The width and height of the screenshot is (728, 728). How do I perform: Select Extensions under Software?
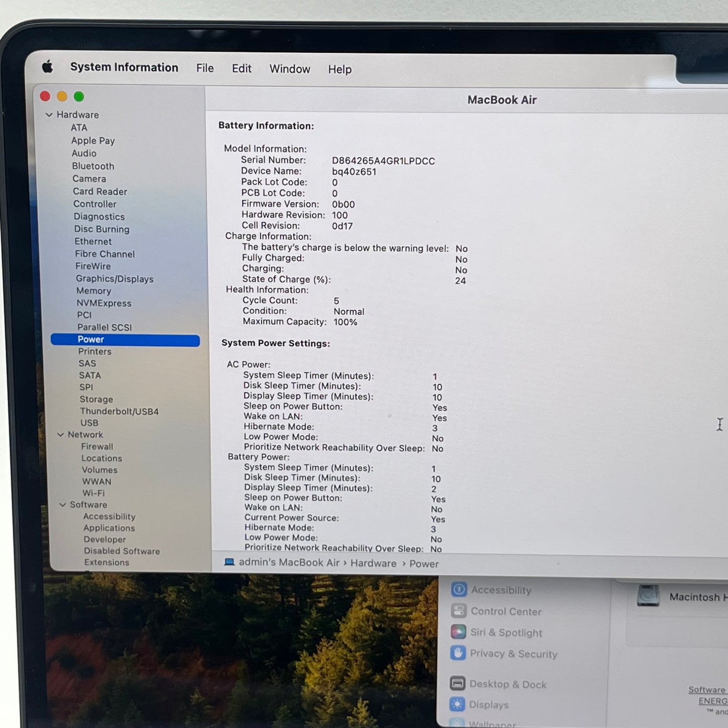(x=107, y=563)
